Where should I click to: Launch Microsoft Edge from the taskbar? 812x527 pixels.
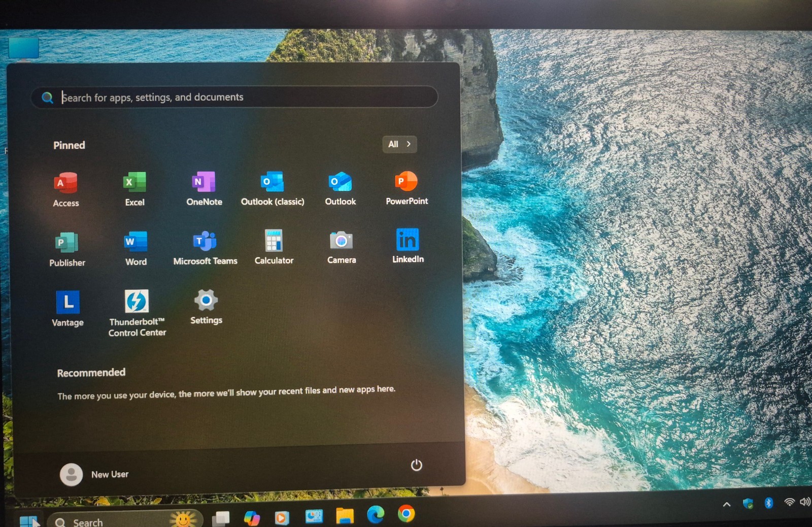click(376, 515)
